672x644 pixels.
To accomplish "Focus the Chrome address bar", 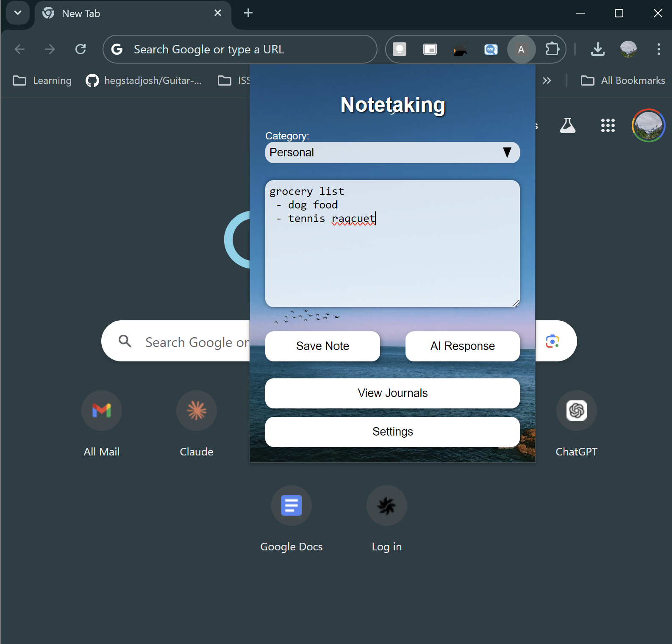I will coord(240,49).
